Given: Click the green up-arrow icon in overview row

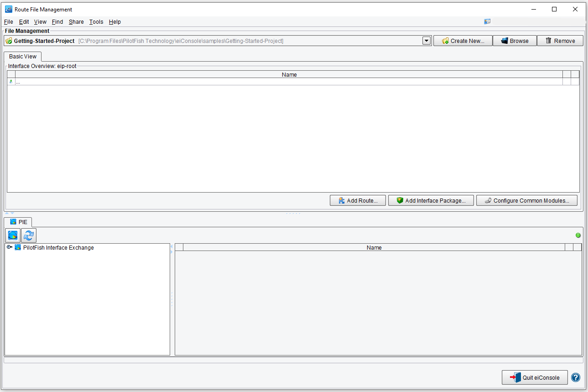Looking at the screenshot, I should 11,82.
